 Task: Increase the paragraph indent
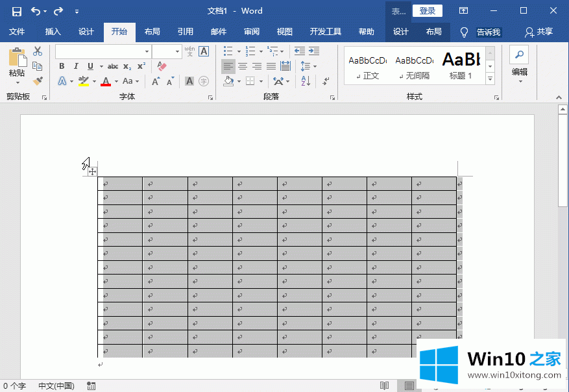coord(314,51)
